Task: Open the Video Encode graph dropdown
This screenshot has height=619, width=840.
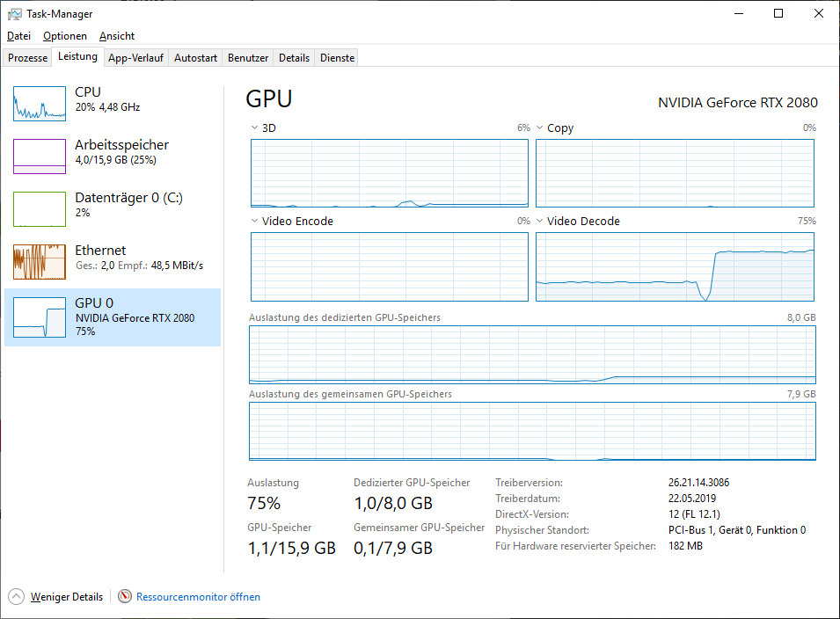Action: pos(255,222)
